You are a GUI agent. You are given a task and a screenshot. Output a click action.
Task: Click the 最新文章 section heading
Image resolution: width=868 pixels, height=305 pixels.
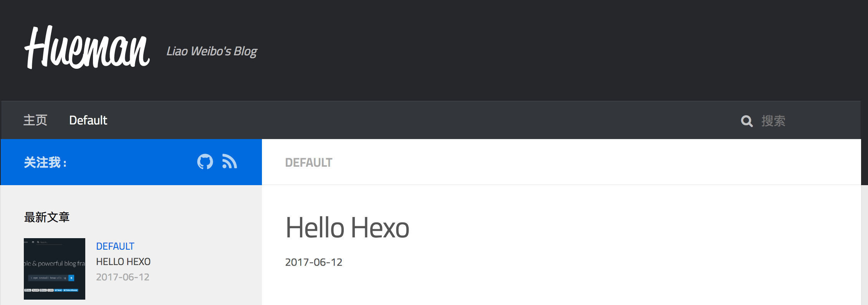click(47, 217)
